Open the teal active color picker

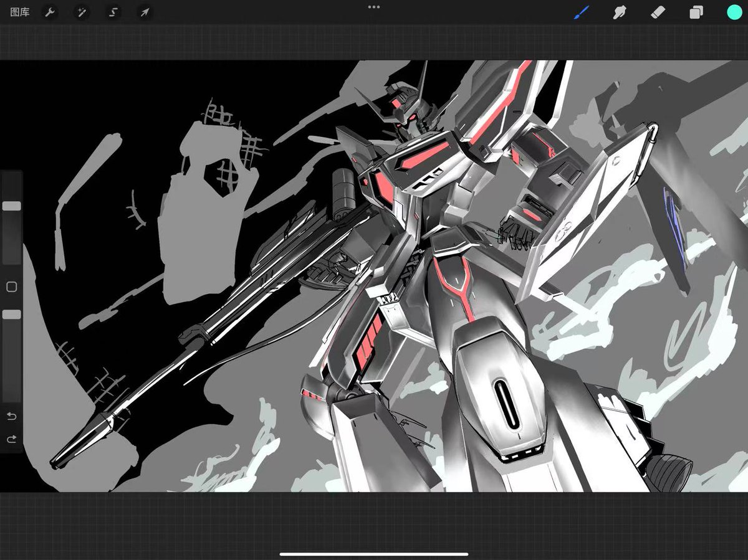click(734, 12)
